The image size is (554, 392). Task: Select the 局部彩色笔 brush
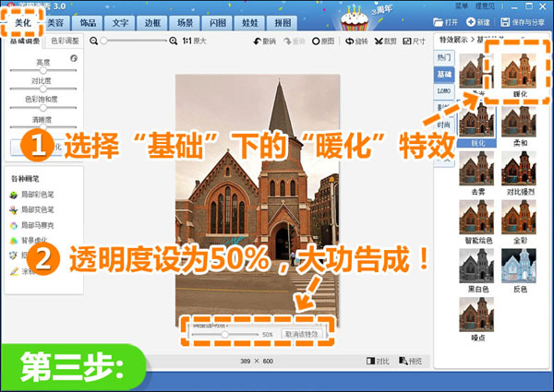tap(32, 195)
